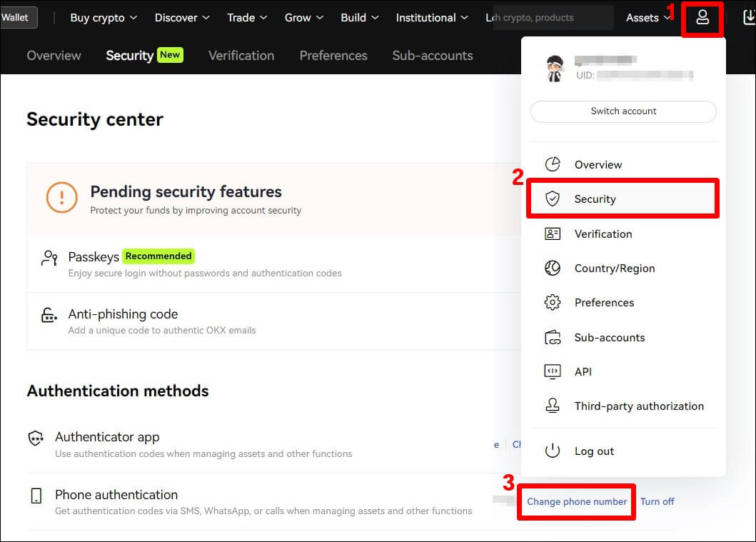Image resolution: width=756 pixels, height=542 pixels.
Task: Expand the Institutional dropdown menu
Action: click(432, 18)
